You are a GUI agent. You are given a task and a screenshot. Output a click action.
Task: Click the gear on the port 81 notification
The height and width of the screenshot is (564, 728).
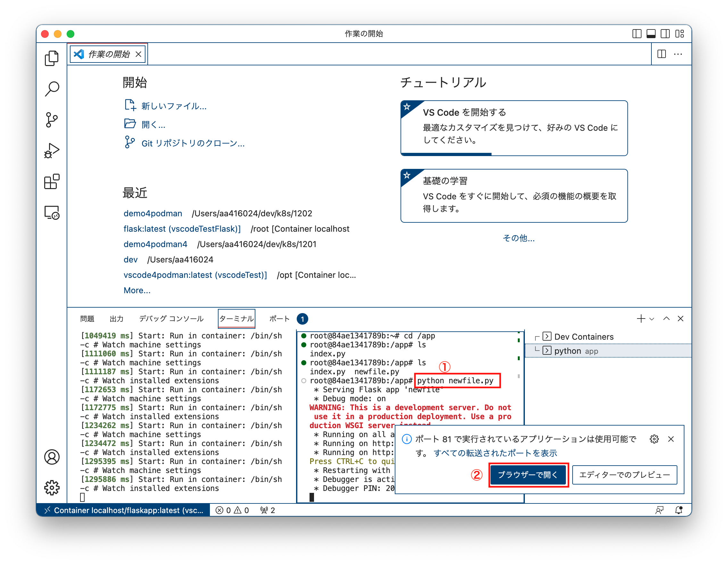coord(654,439)
